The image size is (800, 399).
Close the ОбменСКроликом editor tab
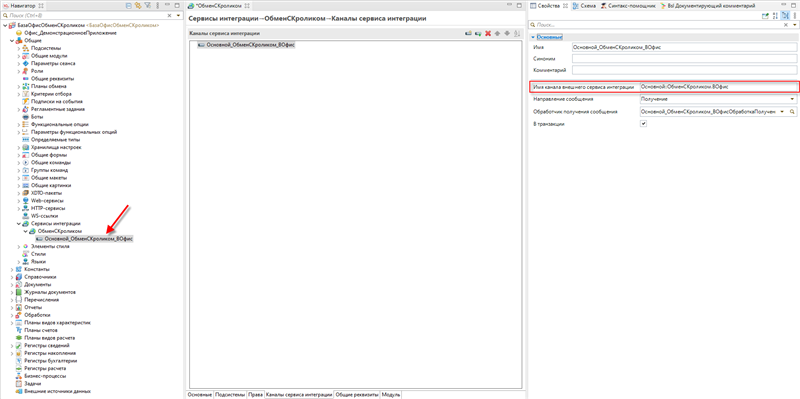click(247, 6)
